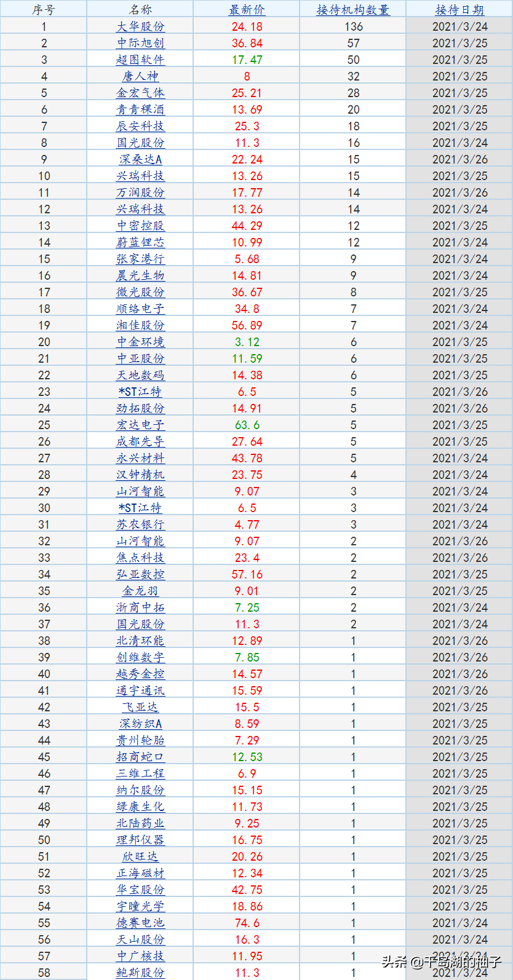Click the price cell 56.89
Screen dimensions: 513x980
tap(247, 325)
